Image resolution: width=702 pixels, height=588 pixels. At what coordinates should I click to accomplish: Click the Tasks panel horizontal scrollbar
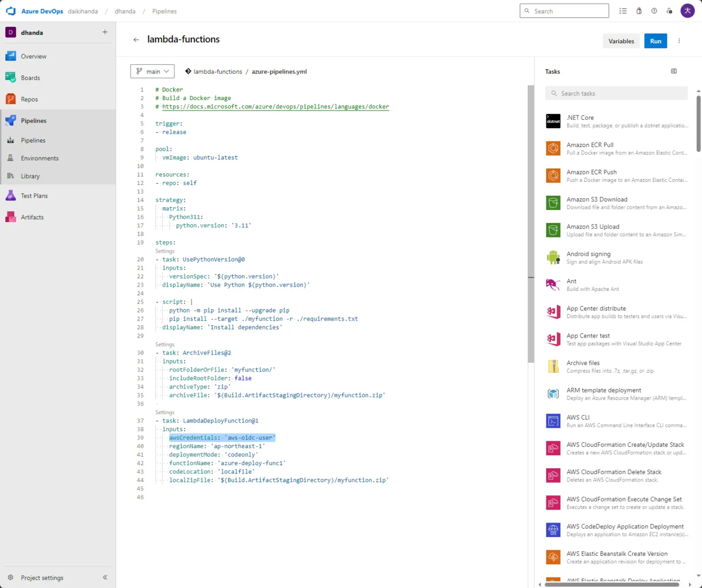612,584
